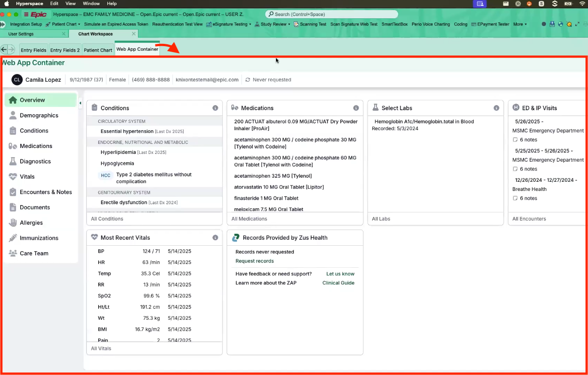Select the Entry Fields 2 tab
588x375 pixels.
[x=65, y=50]
